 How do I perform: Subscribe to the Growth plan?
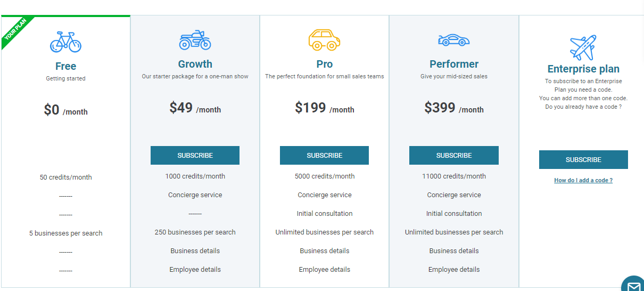point(195,155)
